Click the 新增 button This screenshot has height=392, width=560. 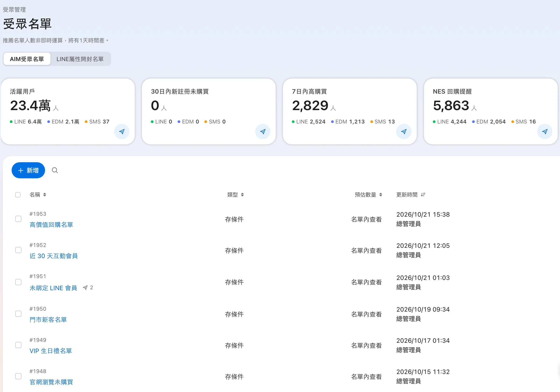pyautogui.click(x=28, y=170)
